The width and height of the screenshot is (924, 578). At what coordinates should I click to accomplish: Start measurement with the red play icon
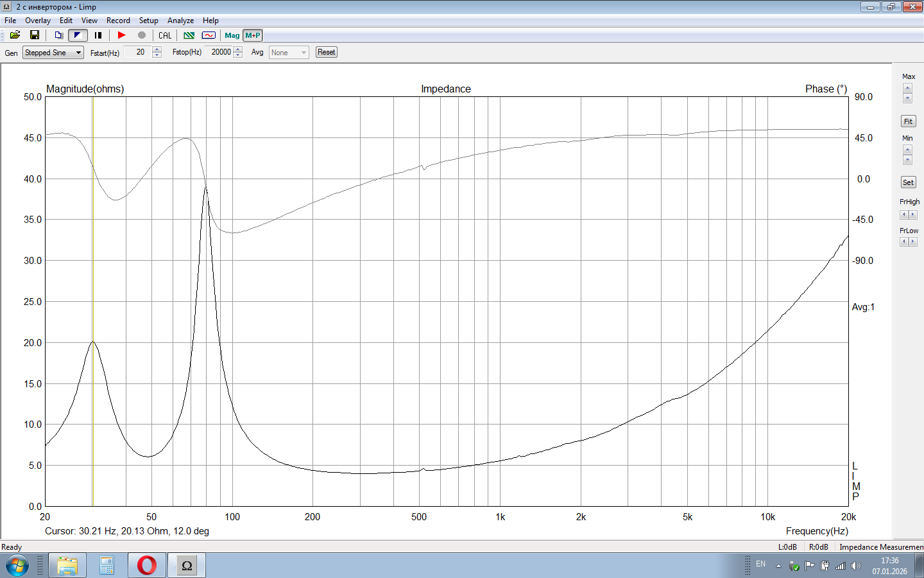pyautogui.click(x=121, y=35)
